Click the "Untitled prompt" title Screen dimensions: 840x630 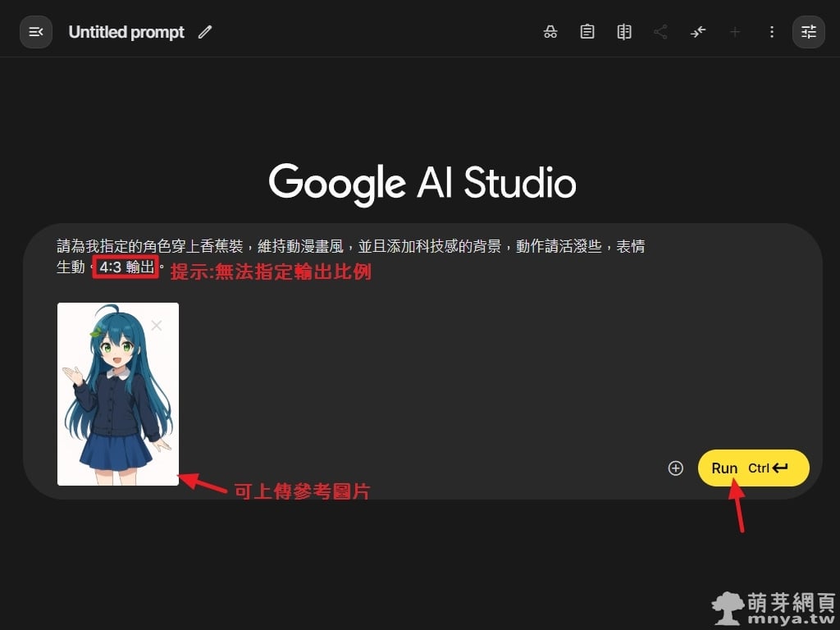pos(126,32)
